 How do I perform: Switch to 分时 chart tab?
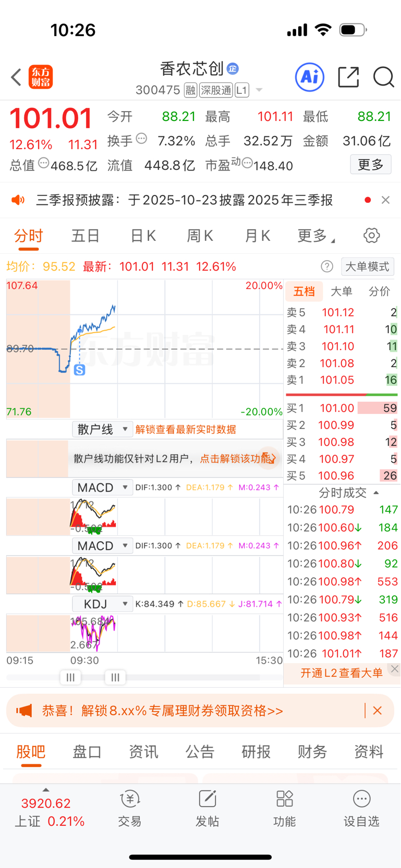click(29, 236)
